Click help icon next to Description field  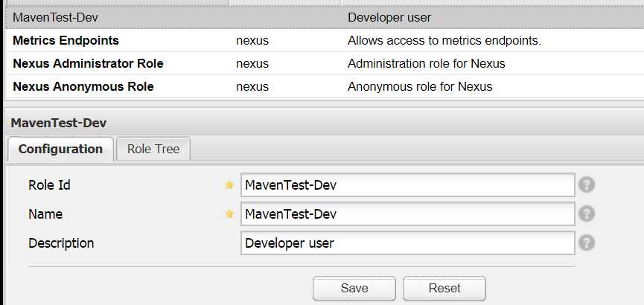pos(587,243)
